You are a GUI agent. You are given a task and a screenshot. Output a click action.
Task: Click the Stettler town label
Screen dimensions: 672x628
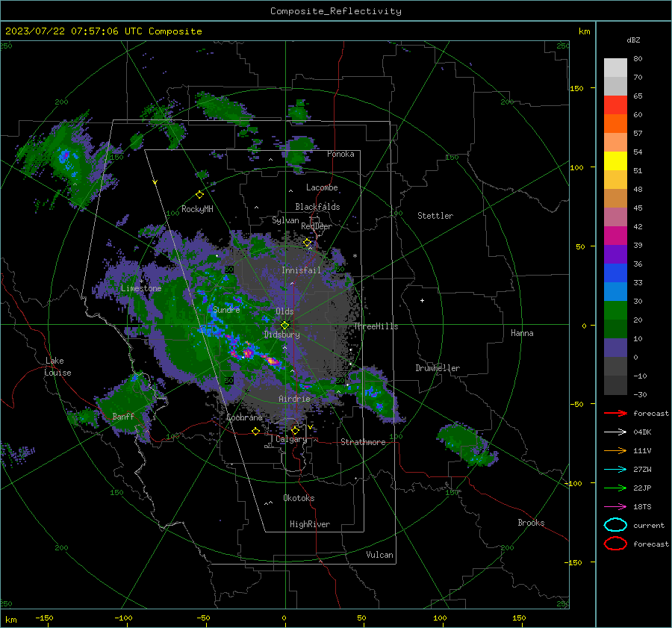tap(435, 216)
